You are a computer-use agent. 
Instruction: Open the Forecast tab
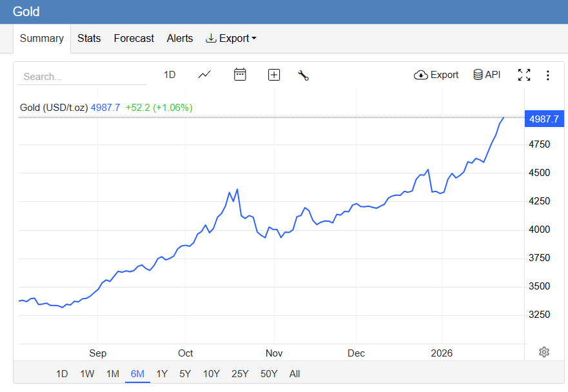coord(134,39)
